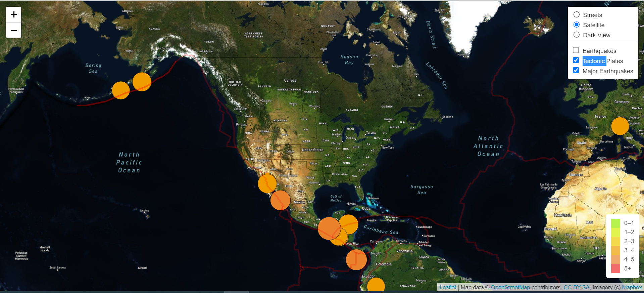Screen dimensions: 644x293
Task: Uncheck the Major Earthquakes overlay
Action: 576,70
